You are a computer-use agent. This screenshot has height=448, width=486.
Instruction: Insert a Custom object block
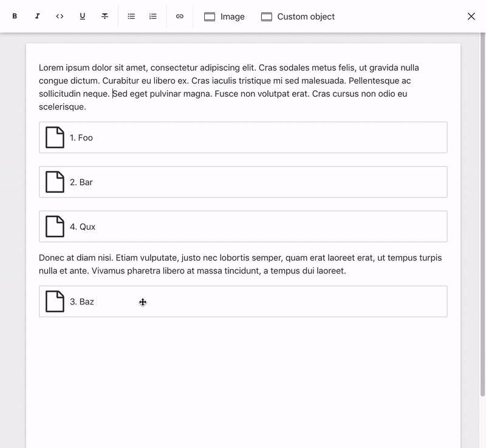[x=298, y=16]
